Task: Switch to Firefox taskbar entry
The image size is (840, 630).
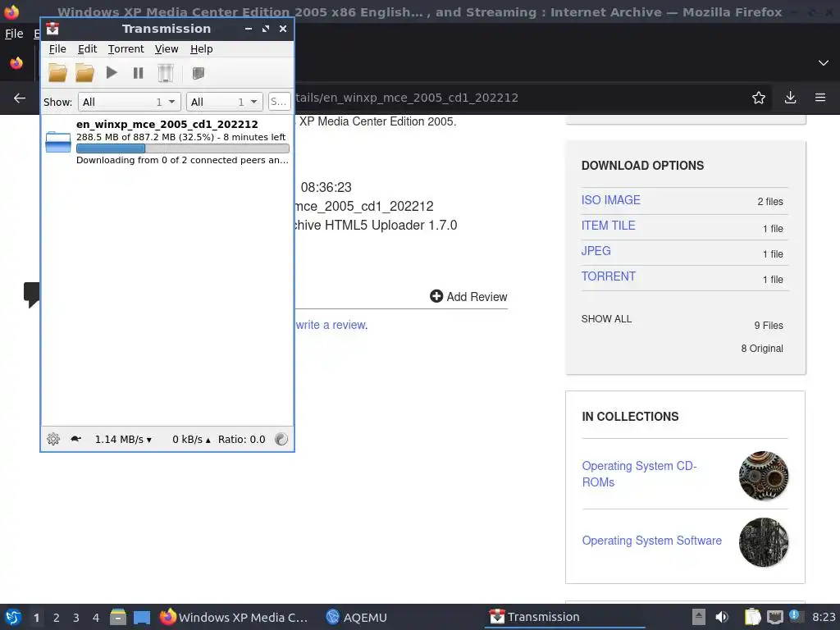Action: pyautogui.click(x=234, y=617)
